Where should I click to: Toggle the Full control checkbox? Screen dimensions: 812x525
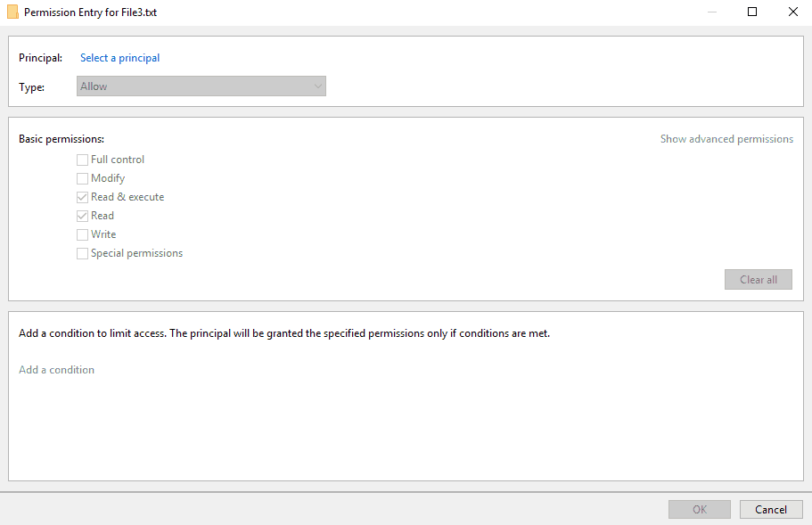click(83, 160)
